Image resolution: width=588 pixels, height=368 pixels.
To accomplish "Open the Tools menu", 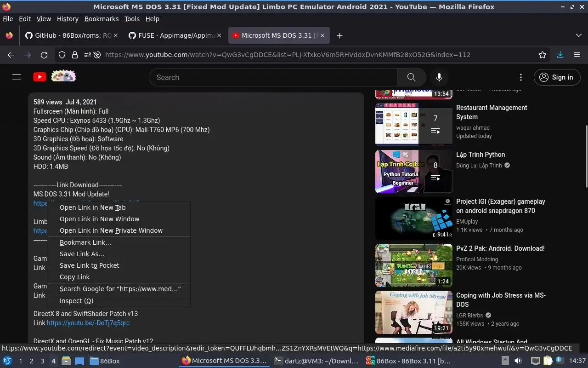I will (132, 19).
